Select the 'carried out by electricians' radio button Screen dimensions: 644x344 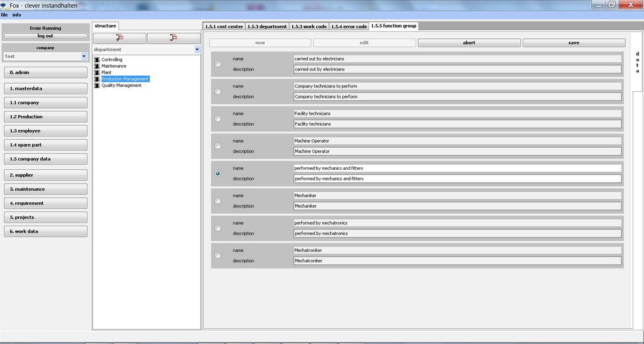tap(218, 64)
